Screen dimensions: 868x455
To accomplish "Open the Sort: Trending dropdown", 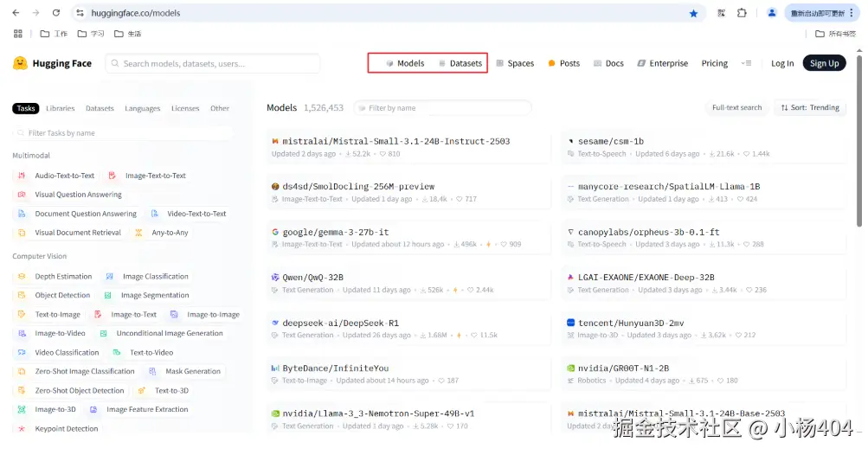I will coord(810,107).
